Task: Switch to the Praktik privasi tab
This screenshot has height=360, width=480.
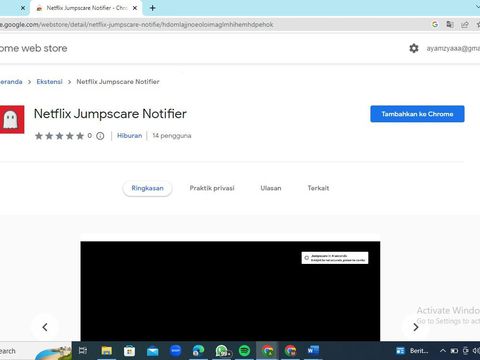Action: pyautogui.click(x=212, y=188)
